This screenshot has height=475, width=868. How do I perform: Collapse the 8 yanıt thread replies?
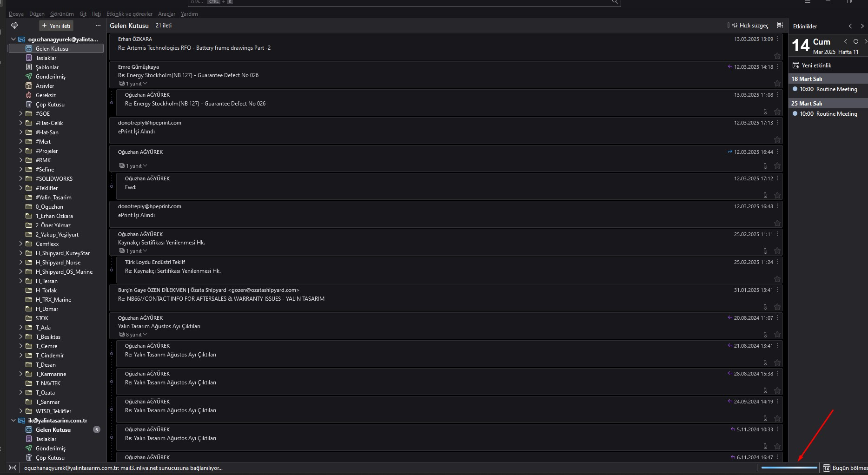133,335
